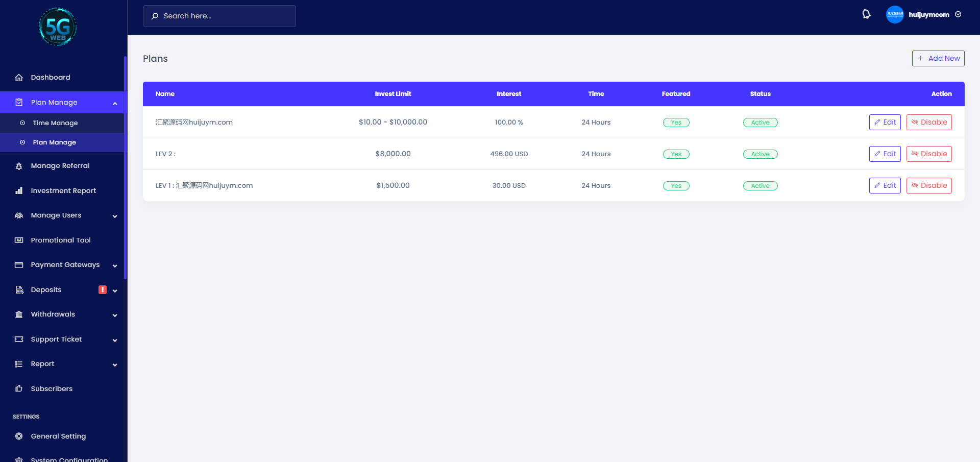Focus the Search here input field

coord(219,16)
